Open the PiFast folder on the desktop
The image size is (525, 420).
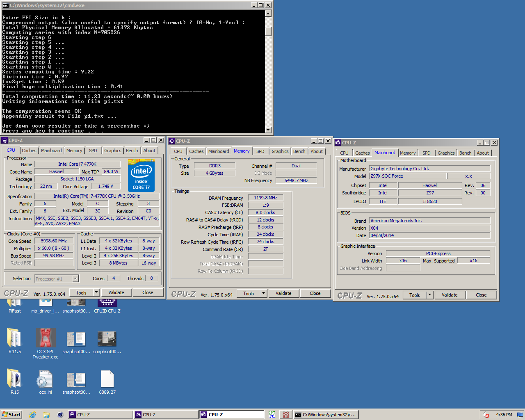14,306
